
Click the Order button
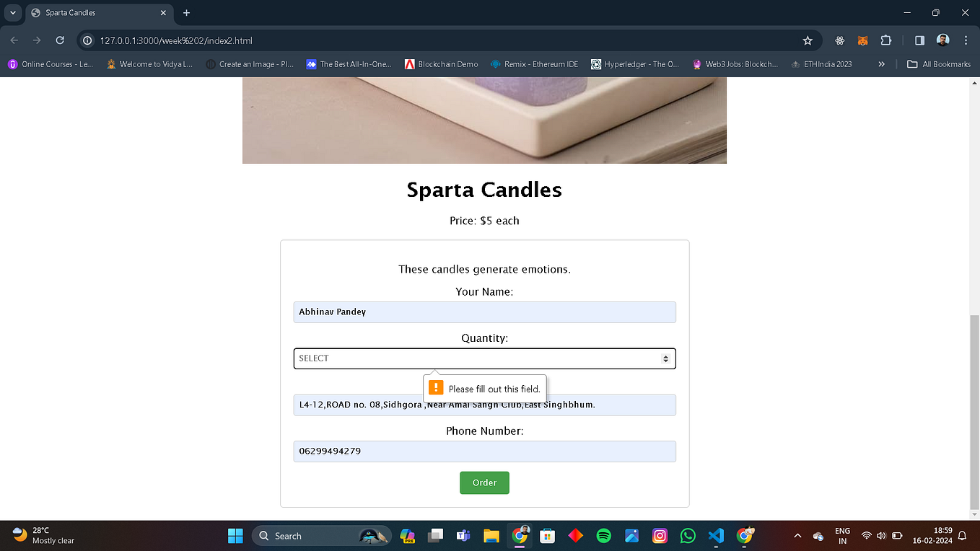(484, 482)
